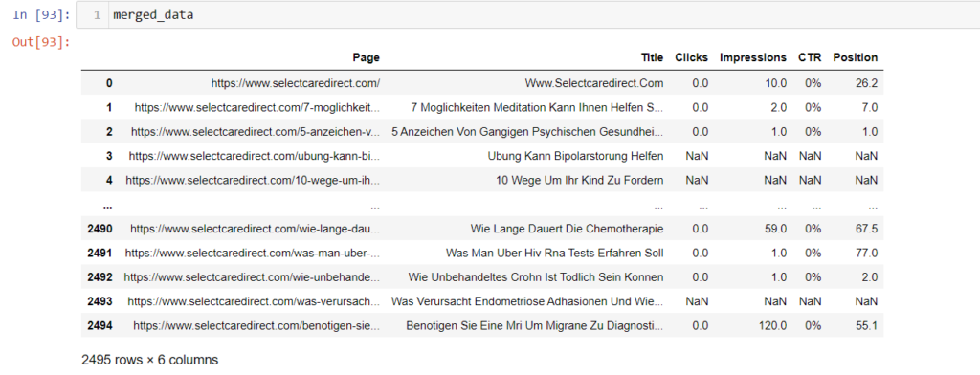
Task: Click the Impressions value 120.0
Action: pos(773,325)
